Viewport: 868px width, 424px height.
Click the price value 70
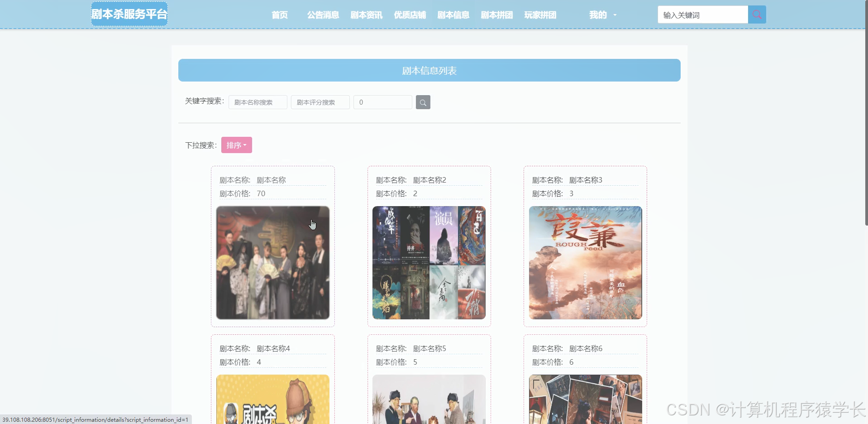pyautogui.click(x=261, y=193)
